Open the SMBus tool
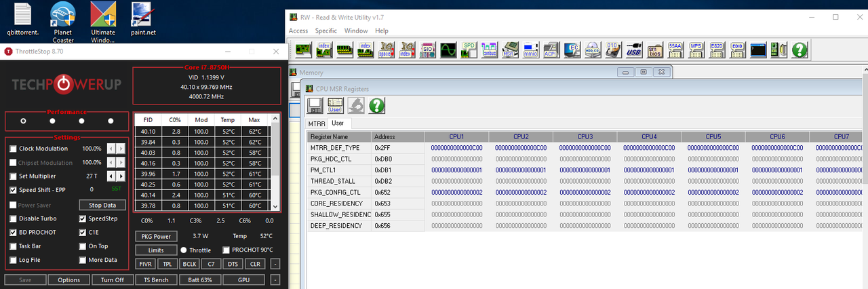The height and width of the screenshot is (289, 868). click(x=490, y=50)
